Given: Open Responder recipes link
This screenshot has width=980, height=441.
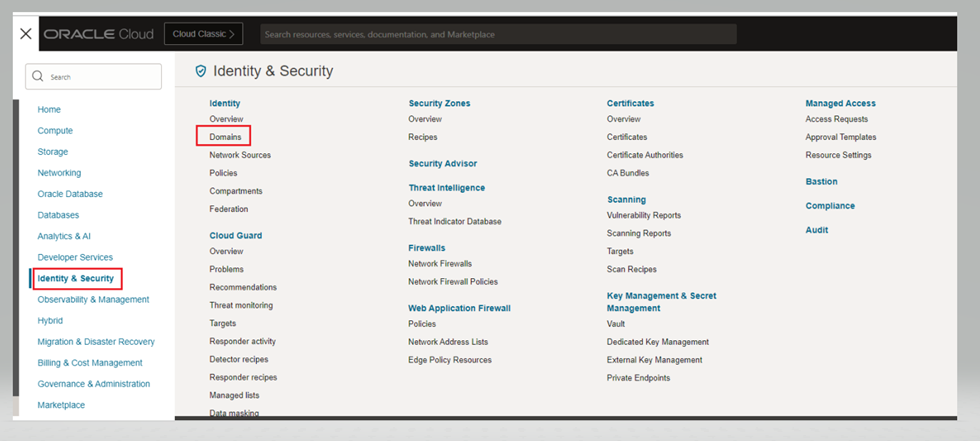Looking at the screenshot, I should (243, 378).
